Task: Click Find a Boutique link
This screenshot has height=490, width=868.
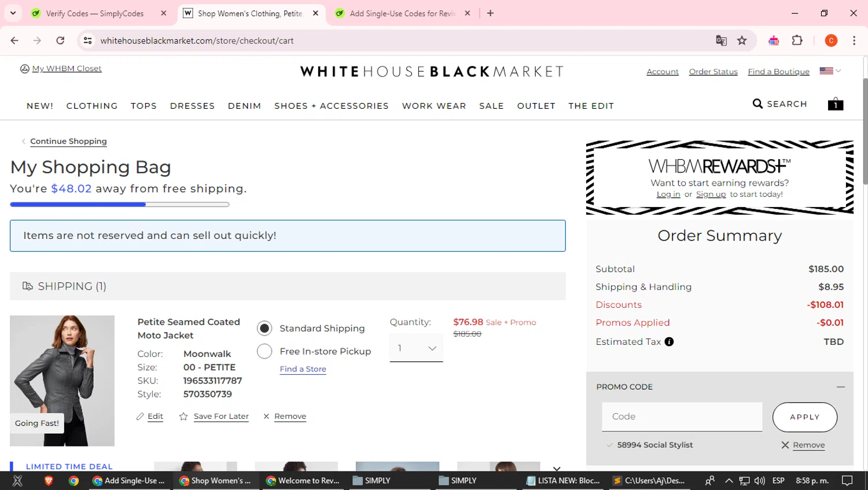Action: pyautogui.click(x=778, y=72)
